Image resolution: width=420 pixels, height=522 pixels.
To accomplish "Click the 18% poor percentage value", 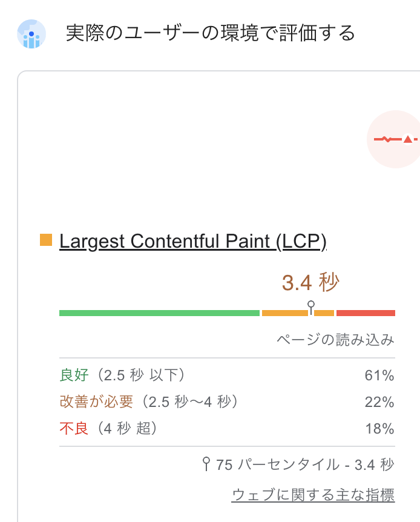I will point(379,429).
